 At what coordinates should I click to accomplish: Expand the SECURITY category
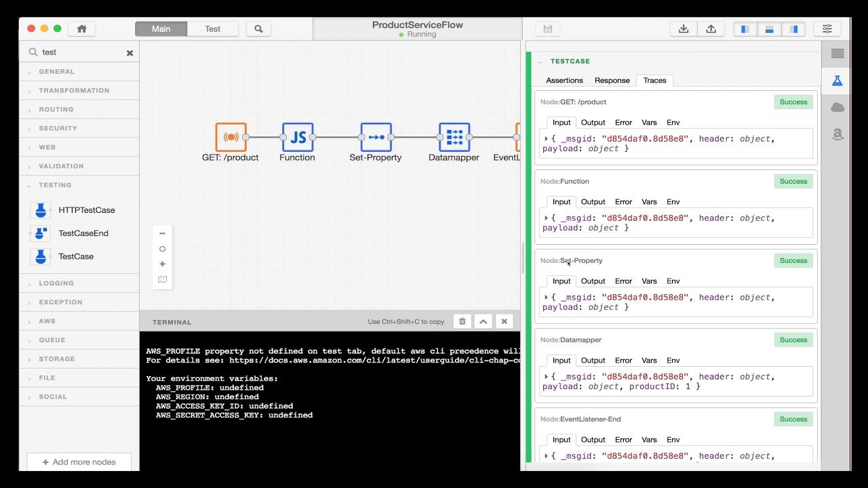point(79,129)
